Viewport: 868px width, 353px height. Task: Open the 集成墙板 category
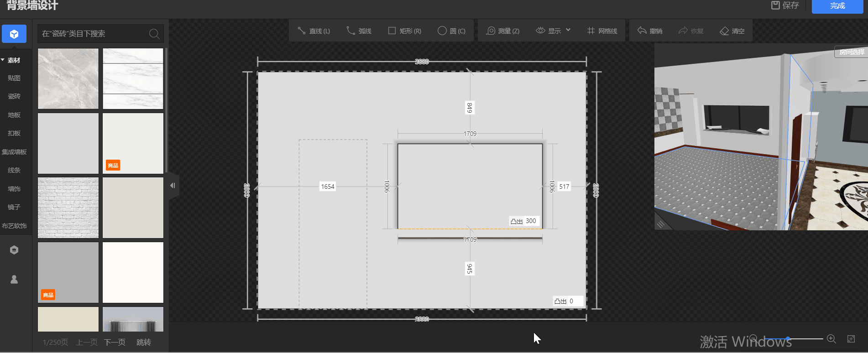point(14,152)
